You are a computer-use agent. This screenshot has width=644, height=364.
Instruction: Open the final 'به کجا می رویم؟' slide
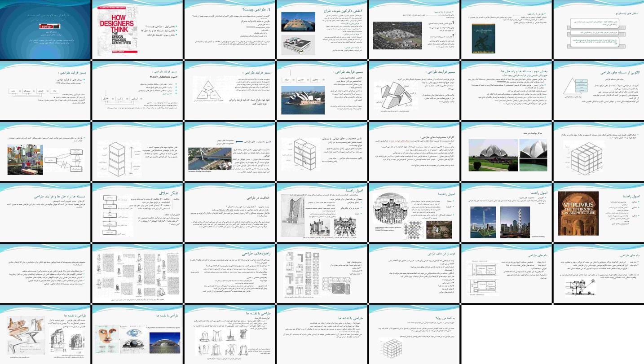coord(414,333)
